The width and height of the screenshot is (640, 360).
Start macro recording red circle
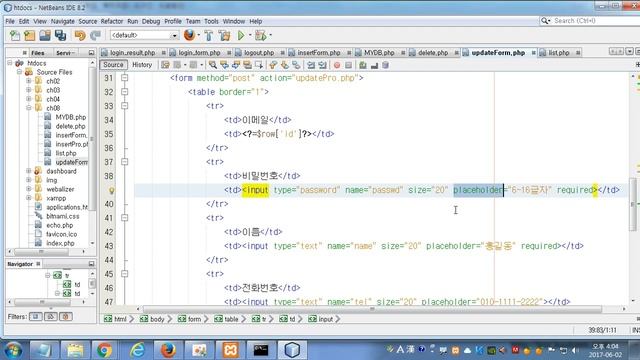(337, 65)
